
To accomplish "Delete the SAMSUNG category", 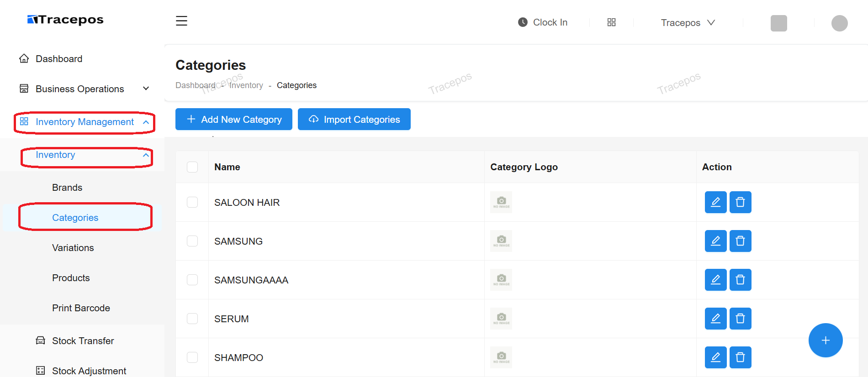I will (740, 241).
